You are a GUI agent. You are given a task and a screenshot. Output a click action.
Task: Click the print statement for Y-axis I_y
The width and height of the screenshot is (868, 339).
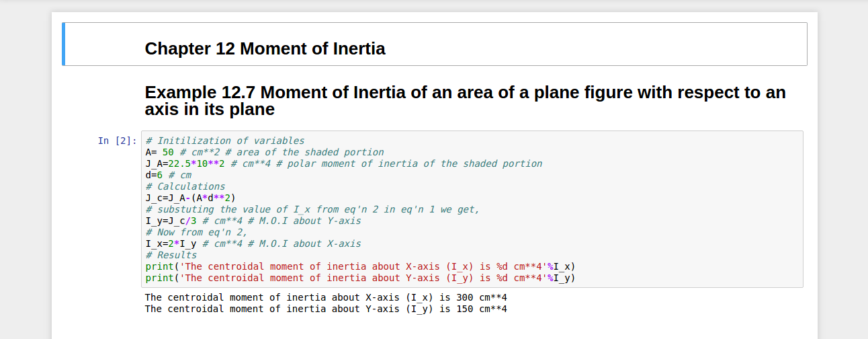point(359,278)
